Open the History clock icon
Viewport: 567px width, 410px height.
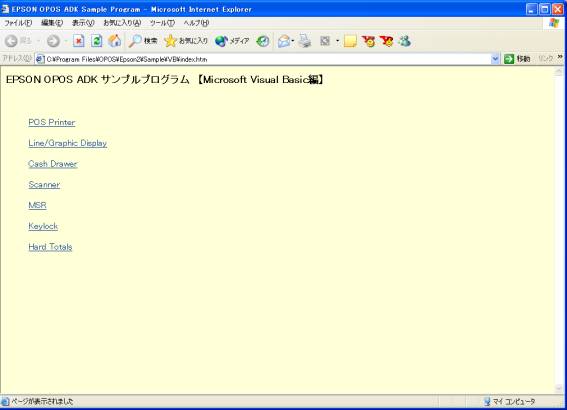(263, 41)
